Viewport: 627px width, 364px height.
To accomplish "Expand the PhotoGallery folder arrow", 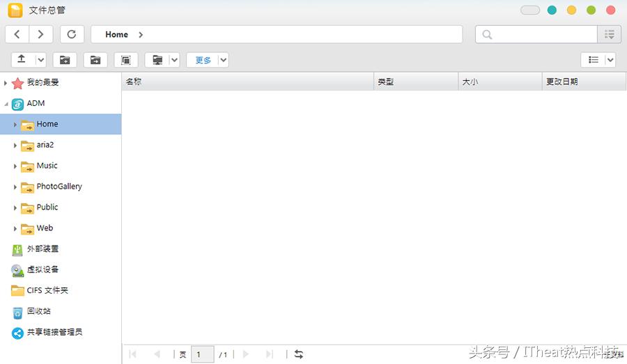I will point(15,187).
